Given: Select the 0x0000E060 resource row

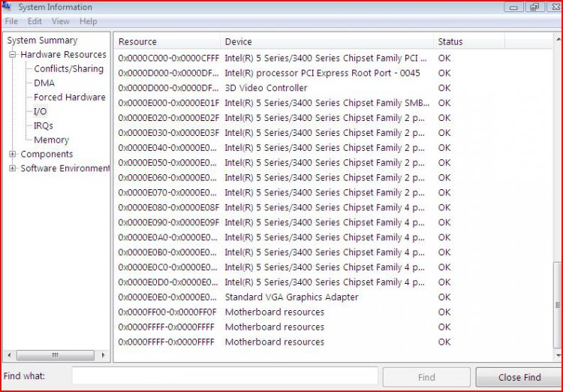Looking at the screenshot, I should [x=334, y=177].
